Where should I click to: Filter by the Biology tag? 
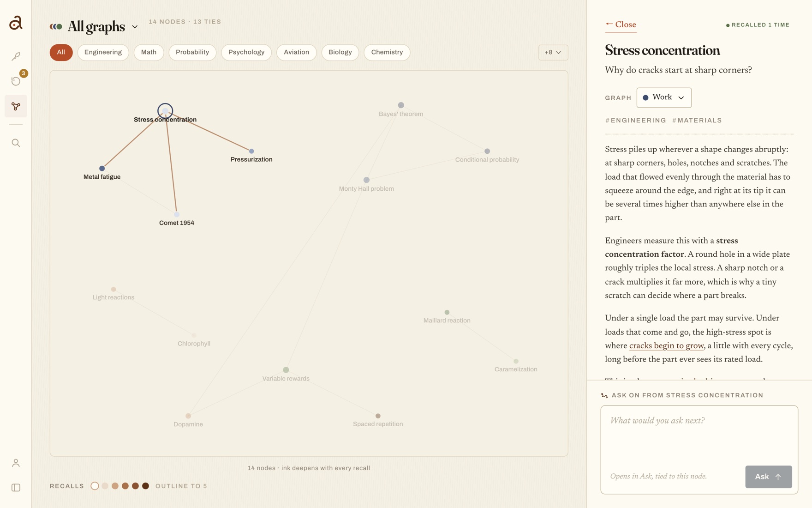point(340,52)
